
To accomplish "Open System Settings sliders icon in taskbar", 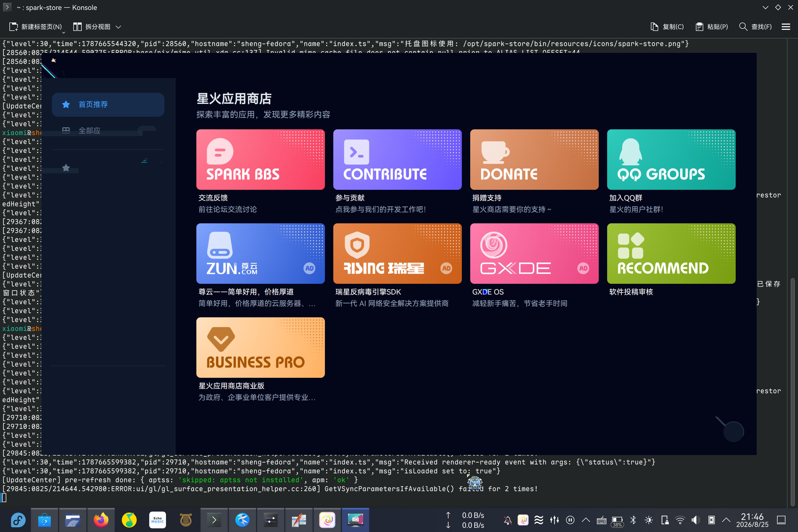I will tap(270, 520).
